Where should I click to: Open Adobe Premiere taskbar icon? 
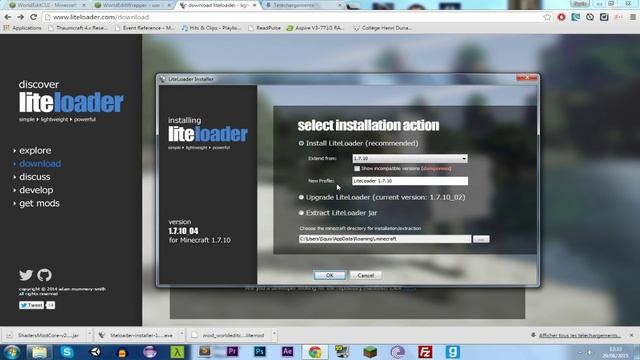(232, 351)
